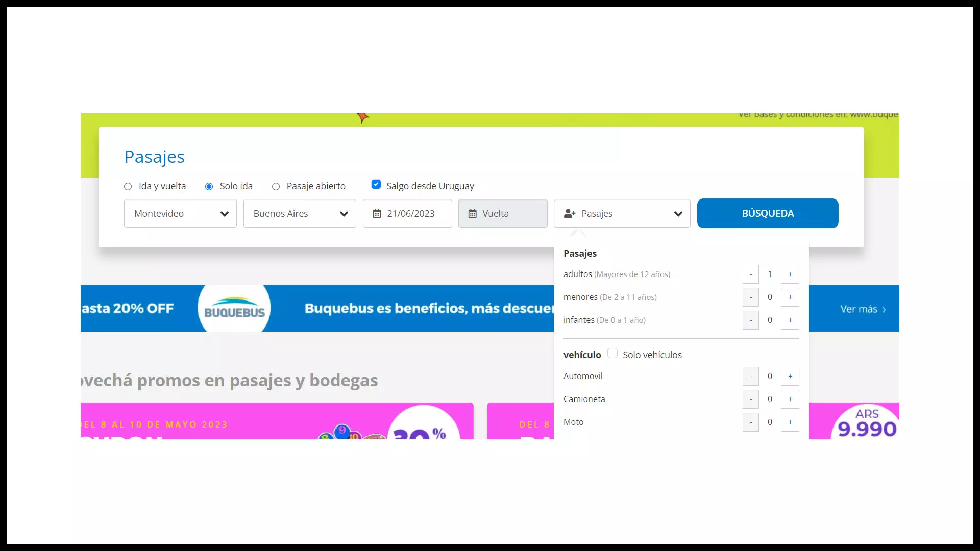
Task: Add an infante with plus button
Action: [x=790, y=320]
